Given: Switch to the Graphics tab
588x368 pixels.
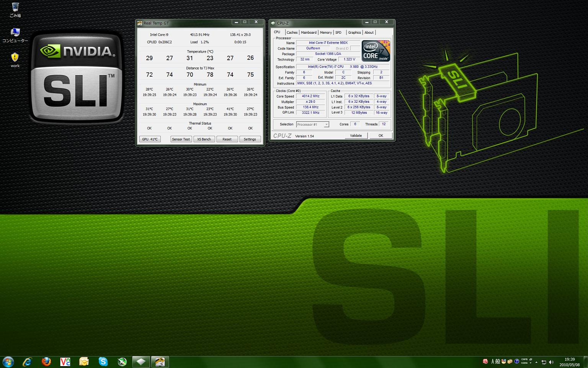Looking at the screenshot, I should click(x=354, y=33).
